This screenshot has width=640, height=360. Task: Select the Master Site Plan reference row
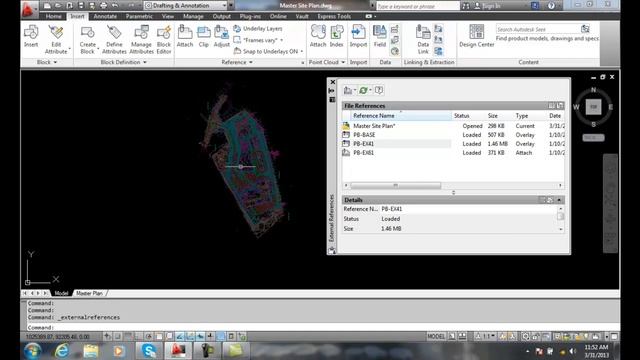click(x=453, y=126)
